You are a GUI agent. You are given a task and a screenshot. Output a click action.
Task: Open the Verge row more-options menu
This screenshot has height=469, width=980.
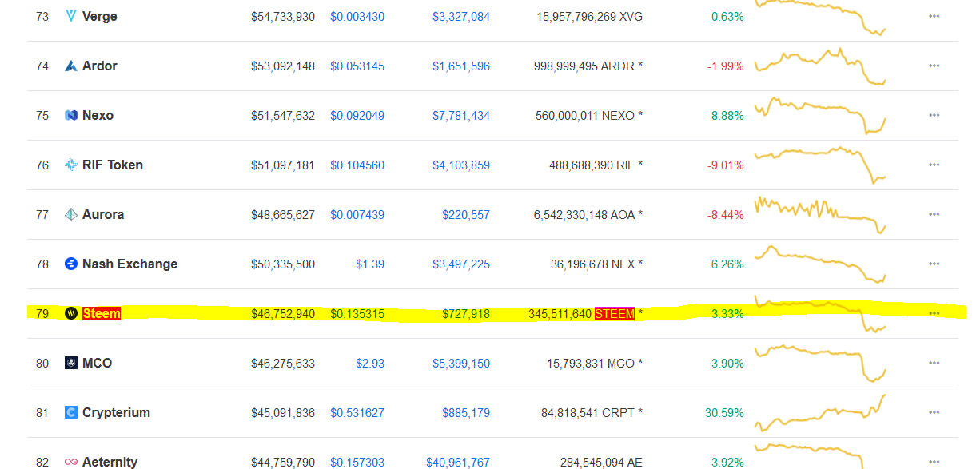point(934,16)
